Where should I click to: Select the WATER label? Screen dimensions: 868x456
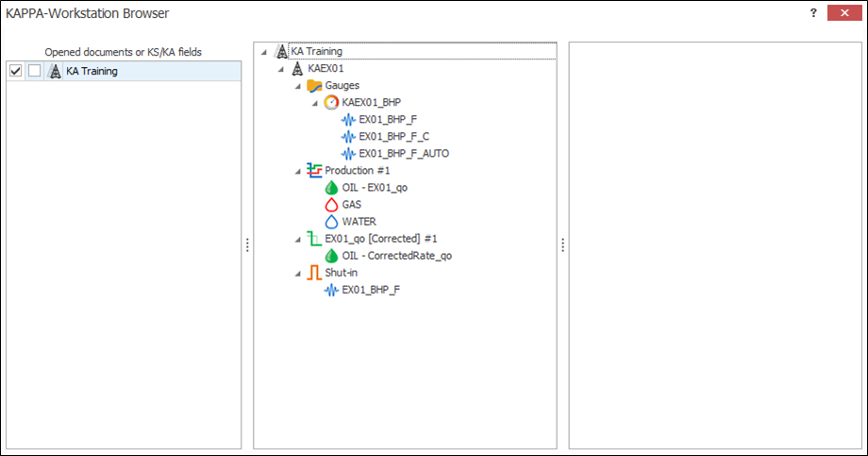coord(359,222)
